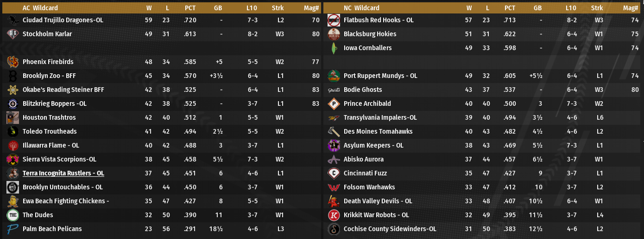The height and width of the screenshot is (239, 644).
Task: Click the Flatbush Red Hooks logo icon
Action: click(334, 20)
